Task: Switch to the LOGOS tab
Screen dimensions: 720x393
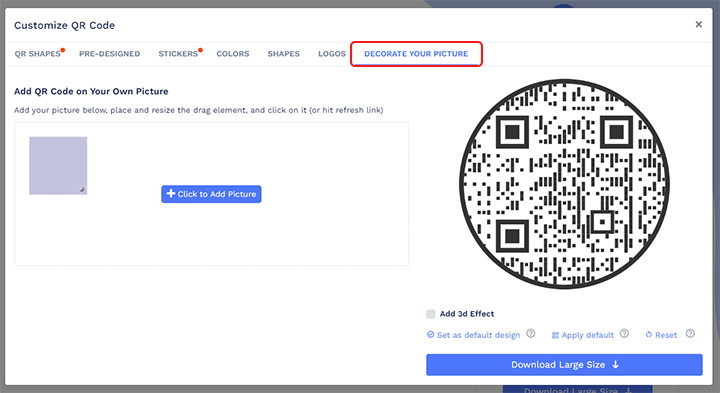Action: [x=332, y=54]
